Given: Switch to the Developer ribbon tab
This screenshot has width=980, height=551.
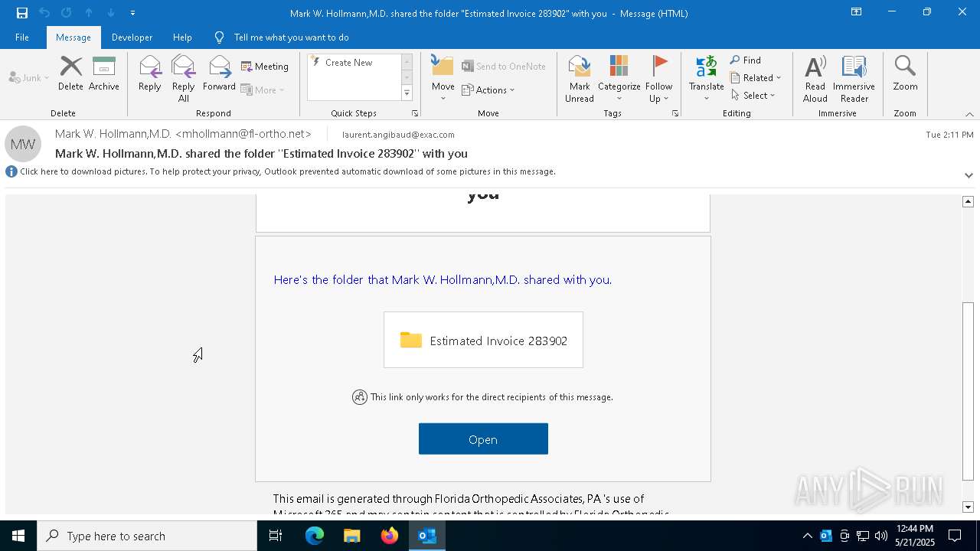Looking at the screenshot, I should pos(132,37).
